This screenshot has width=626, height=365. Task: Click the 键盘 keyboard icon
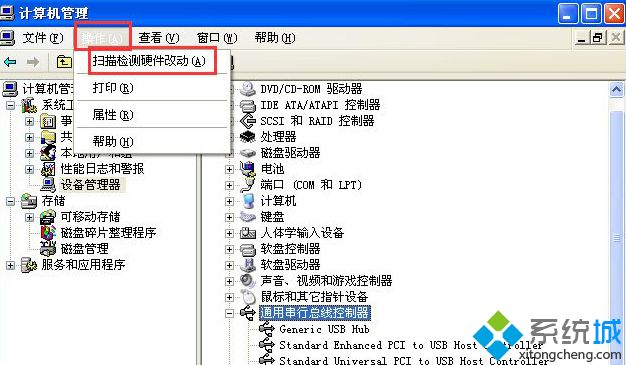click(x=248, y=217)
